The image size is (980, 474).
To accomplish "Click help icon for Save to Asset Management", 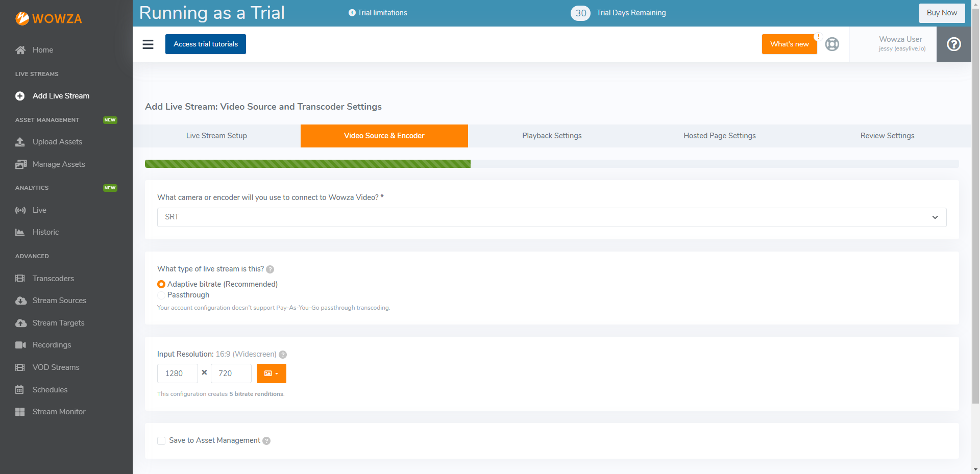I will tap(266, 441).
